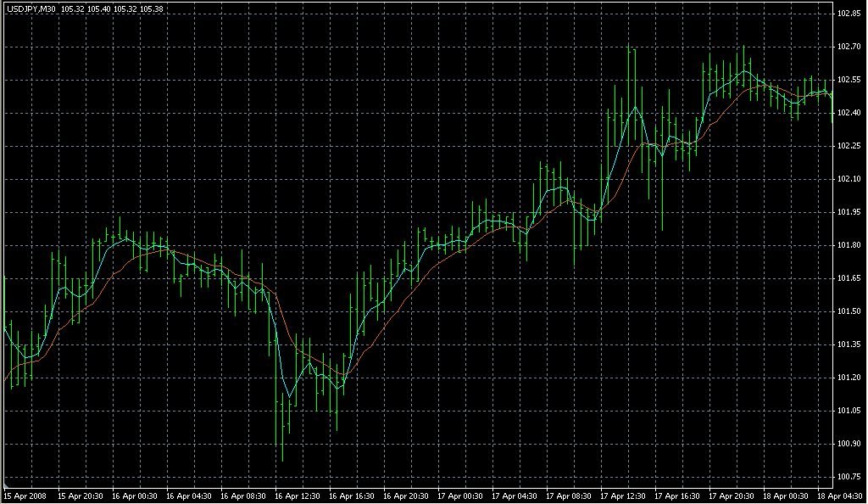Screen dimensions: 868x504
Task: Click the 101.80 price axis label
Action: tap(849, 245)
